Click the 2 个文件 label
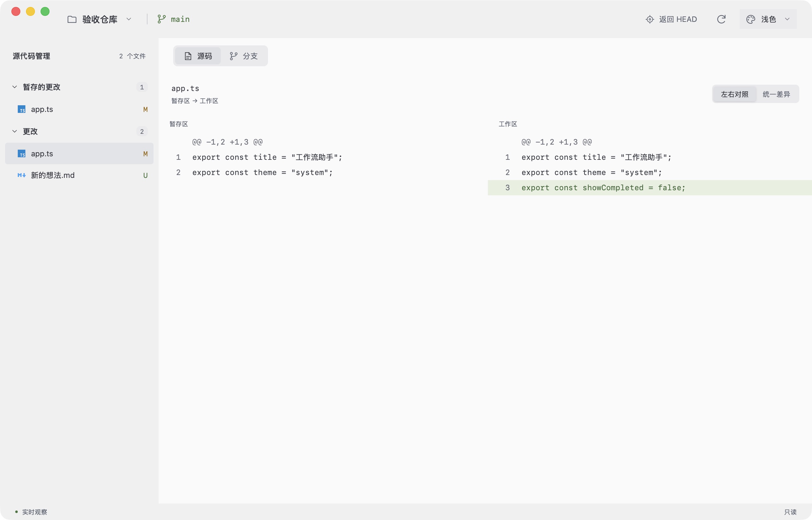This screenshot has height=520, width=812. click(x=132, y=56)
